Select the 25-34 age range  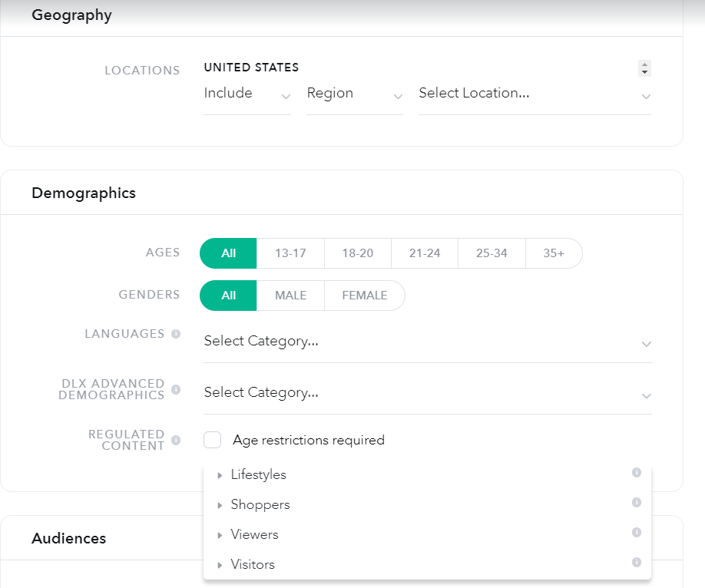click(492, 253)
